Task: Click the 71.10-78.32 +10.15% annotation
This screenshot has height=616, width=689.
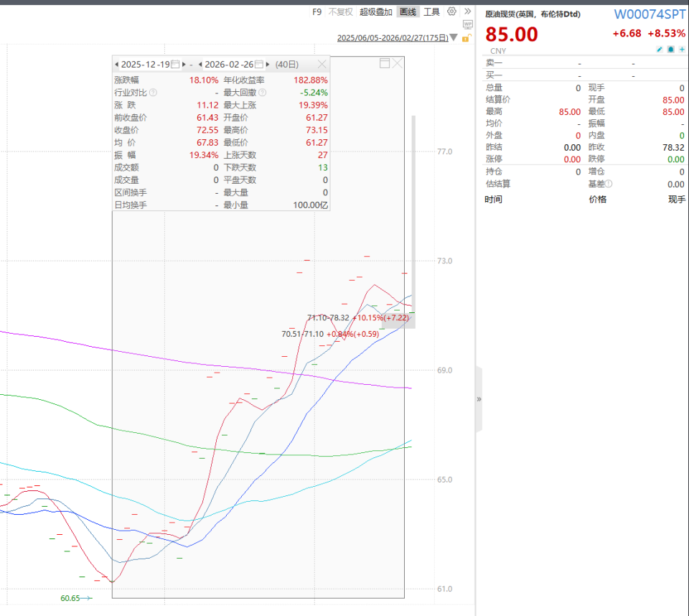Action: [x=357, y=317]
